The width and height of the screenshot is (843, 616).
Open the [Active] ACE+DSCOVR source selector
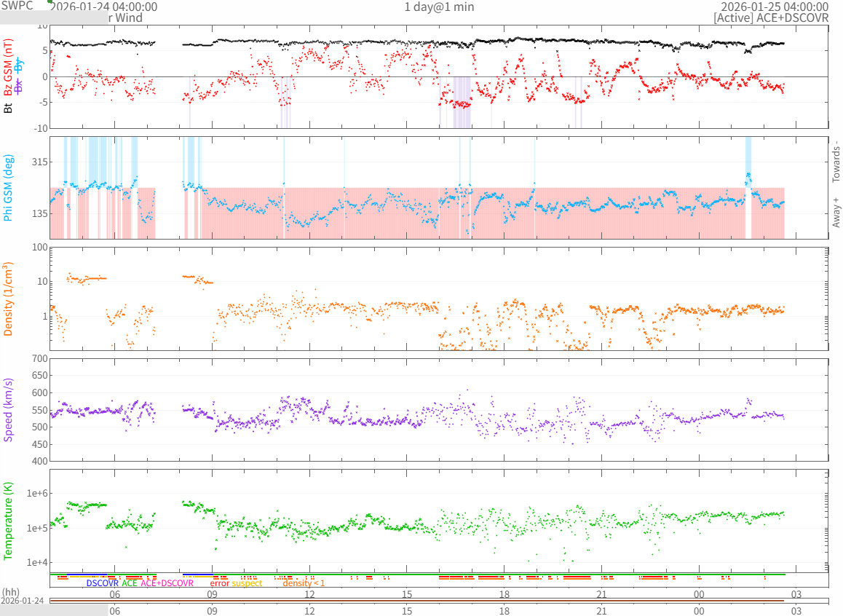(x=771, y=17)
